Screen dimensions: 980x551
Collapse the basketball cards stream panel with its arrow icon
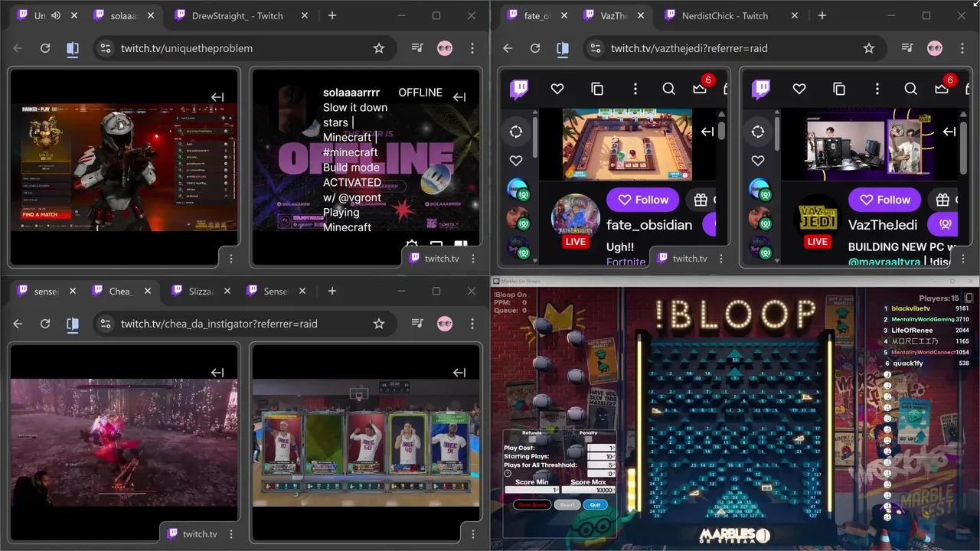click(x=459, y=373)
